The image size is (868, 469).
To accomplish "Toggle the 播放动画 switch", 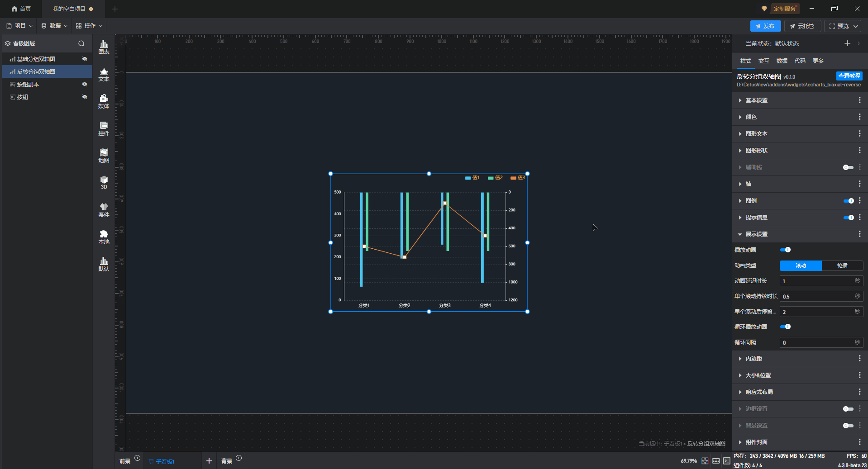I will [x=785, y=250].
